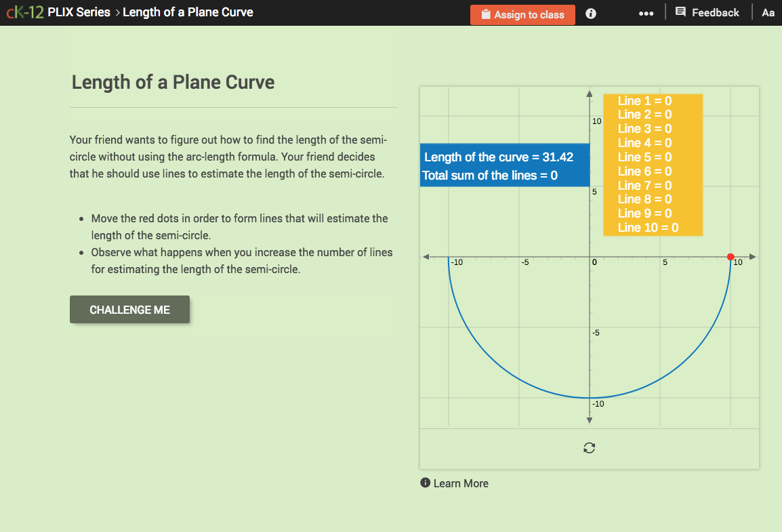
Task: Click the red dot on the semi-circle
Action: [x=730, y=256]
